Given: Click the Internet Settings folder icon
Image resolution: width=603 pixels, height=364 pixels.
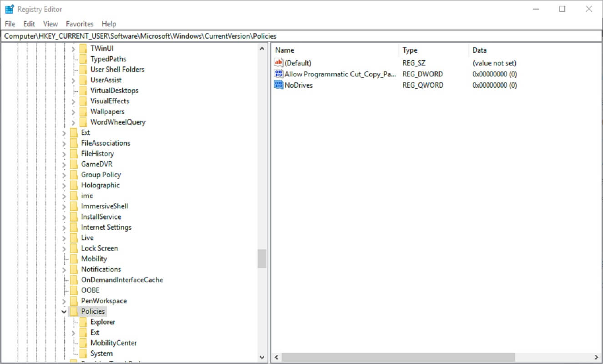Looking at the screenshot, I should pyautogui.click(x=74, y=227).
